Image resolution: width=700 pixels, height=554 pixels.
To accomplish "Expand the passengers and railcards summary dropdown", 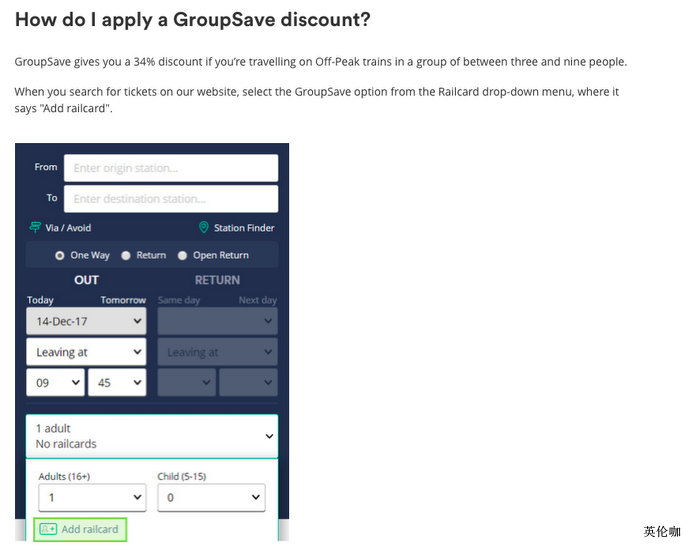I will tap(151, 436).
